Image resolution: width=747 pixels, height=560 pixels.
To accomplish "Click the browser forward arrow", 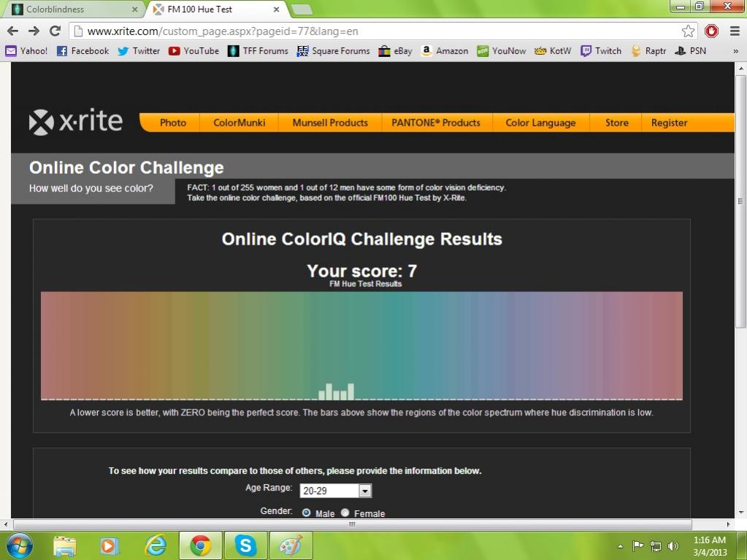I will pos(34,31).
